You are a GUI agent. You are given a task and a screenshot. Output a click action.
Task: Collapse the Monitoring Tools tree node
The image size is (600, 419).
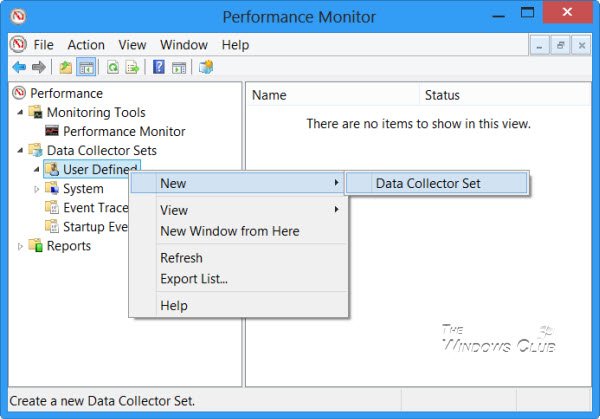point(20,113)
